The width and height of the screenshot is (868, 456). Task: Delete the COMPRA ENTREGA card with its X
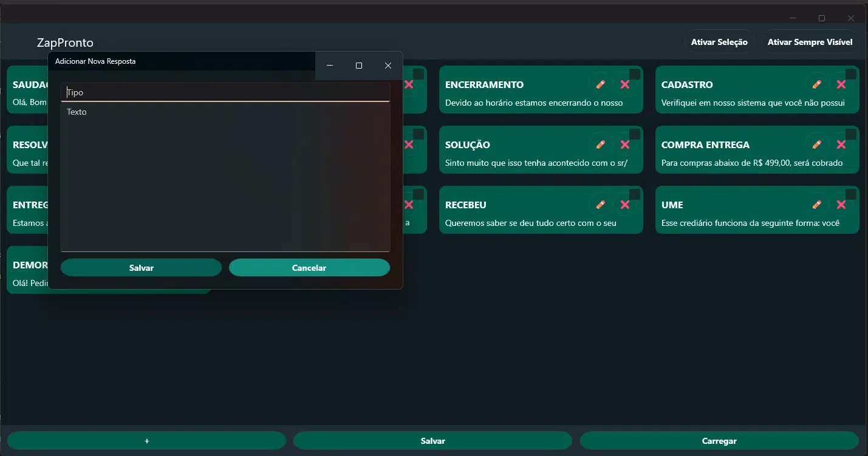841,145
